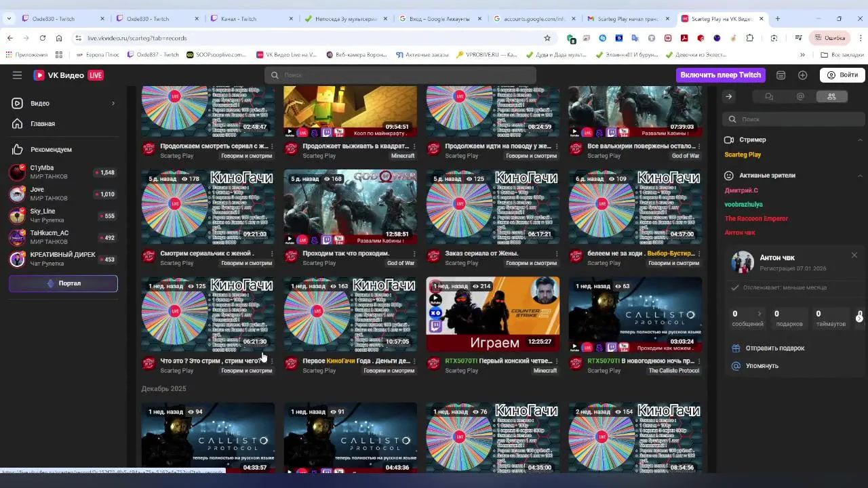Open the Counter Strike 2 Играем recording thumbnail
The width and height of the screenshot is (868, 488).
point(493,314)
